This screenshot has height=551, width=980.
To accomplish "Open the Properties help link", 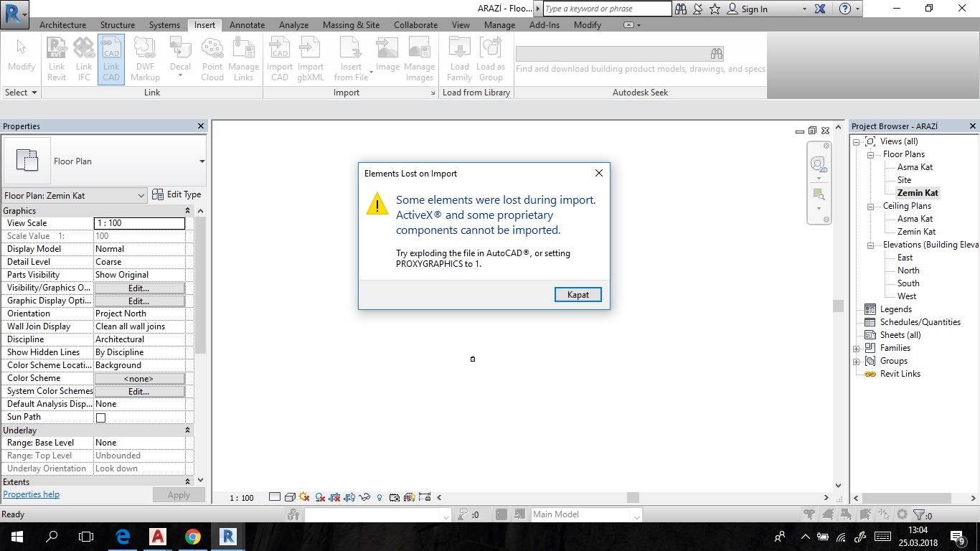I will [x=31, y=494].
